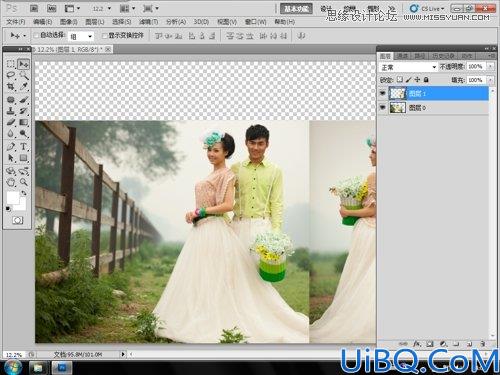Select the Spot Healing Brush tool
This screenshot has width=500, height=375.
click(x=11, y=99)
